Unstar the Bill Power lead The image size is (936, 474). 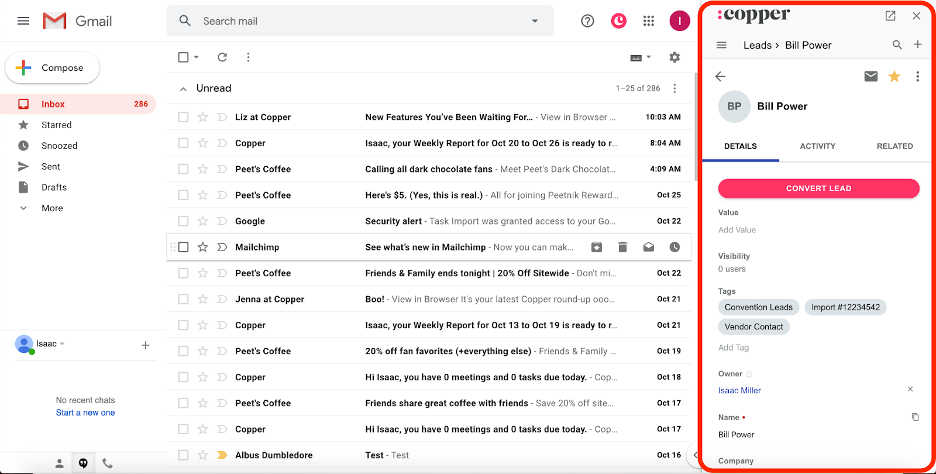(x=894, y=76)
